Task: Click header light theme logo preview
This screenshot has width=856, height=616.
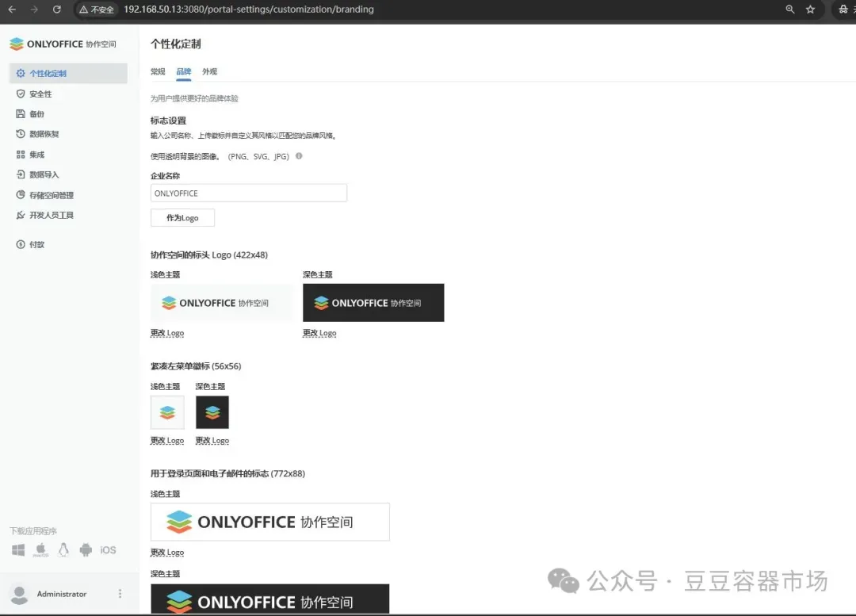Action: pos(222,303)
